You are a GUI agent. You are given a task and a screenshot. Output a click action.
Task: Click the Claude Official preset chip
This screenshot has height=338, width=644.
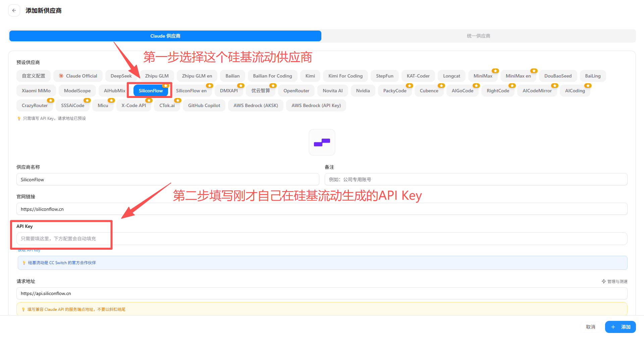(x=78, y=76)
